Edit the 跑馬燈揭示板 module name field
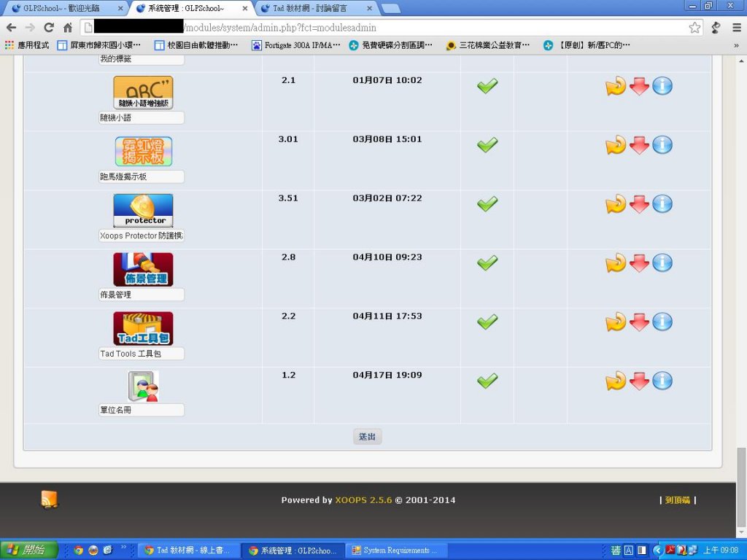The width and height of the screenshot is (747, 560). pos(142,176)
